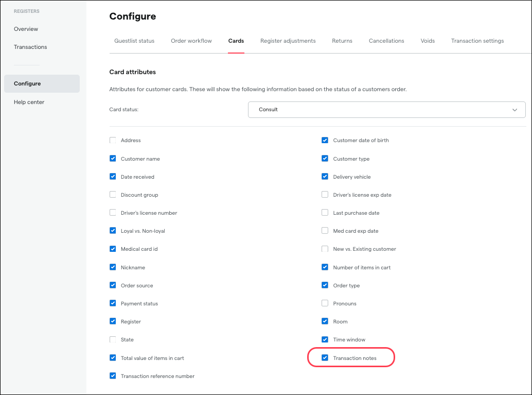Disable the Delivery vehicle checkbox

point(325,177)
